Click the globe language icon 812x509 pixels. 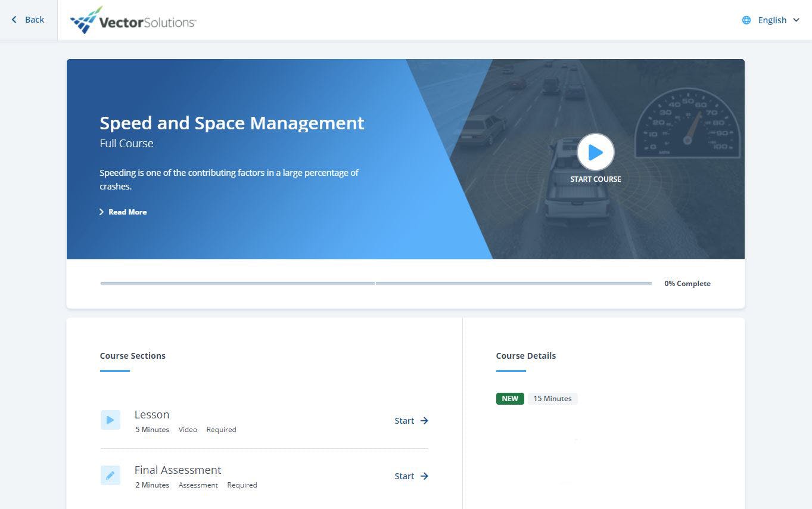click(x=746, y=20)
